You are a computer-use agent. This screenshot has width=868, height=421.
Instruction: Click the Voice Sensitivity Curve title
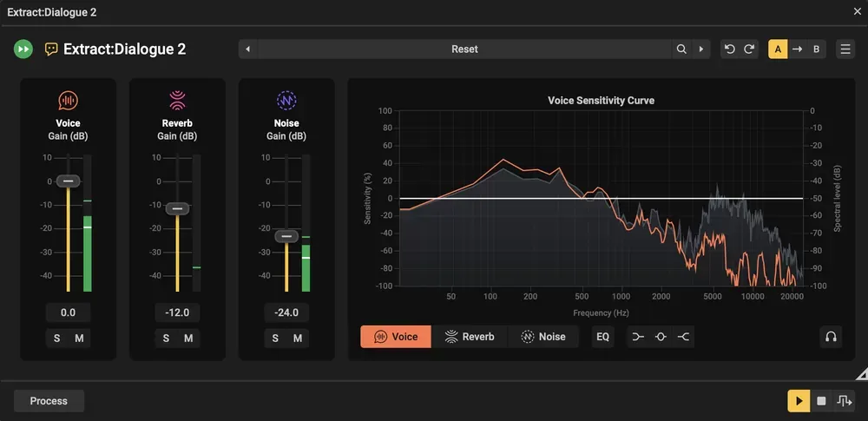(602, 101)
